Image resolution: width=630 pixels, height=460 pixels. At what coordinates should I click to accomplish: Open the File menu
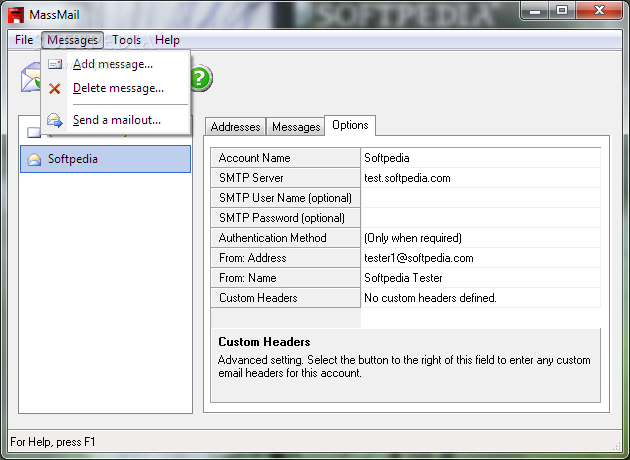24,40
